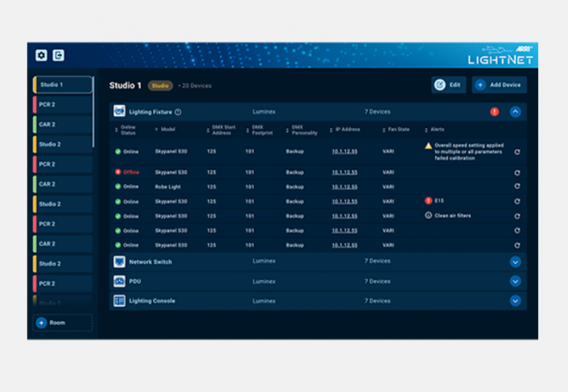The width and height of the screenshot is (568, 392).
Task: Refresh the Offline Skypanel S30 row
Action: [517, 173]
